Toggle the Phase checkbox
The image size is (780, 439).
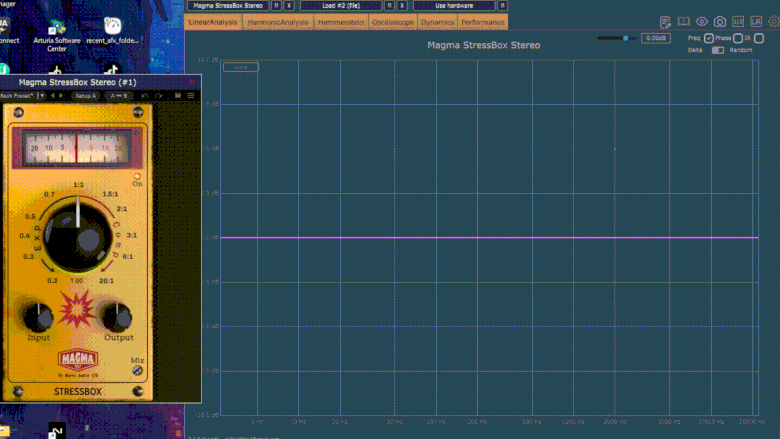738,38
